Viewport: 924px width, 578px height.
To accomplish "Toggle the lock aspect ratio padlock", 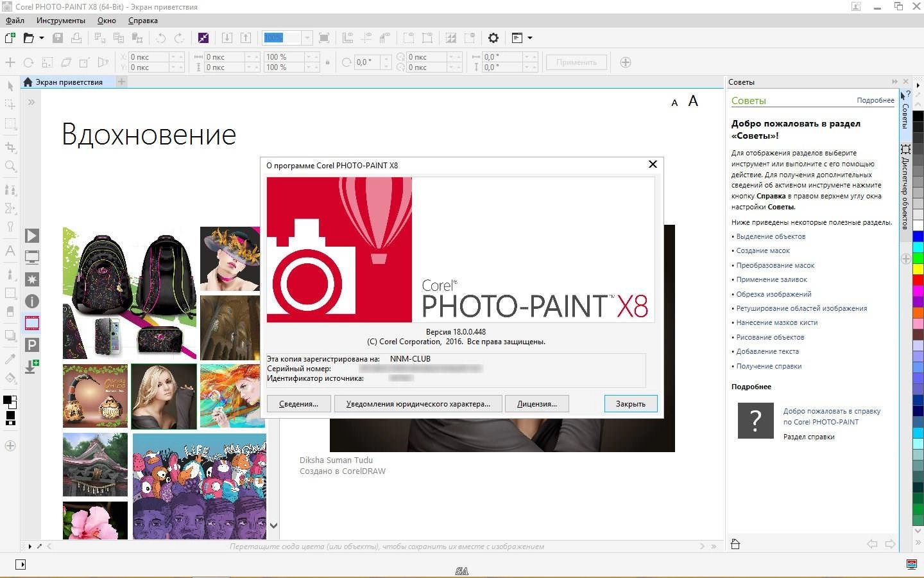I will point(327,62).
